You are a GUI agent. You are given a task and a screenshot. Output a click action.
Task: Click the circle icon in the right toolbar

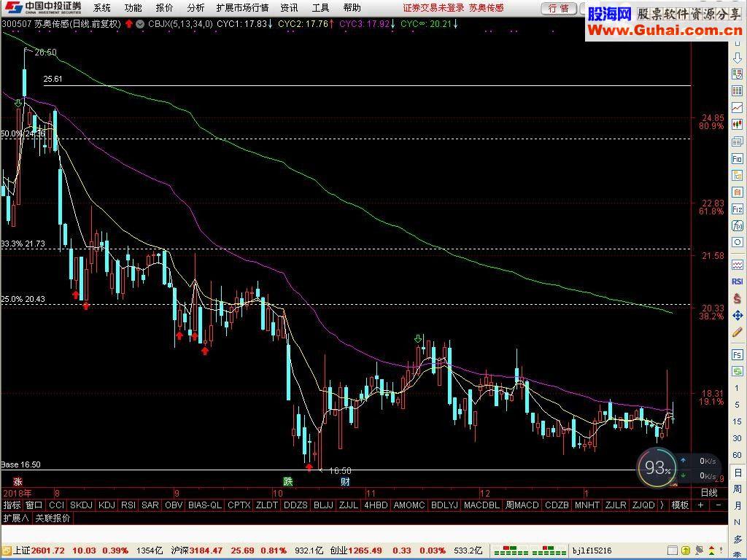738,242
